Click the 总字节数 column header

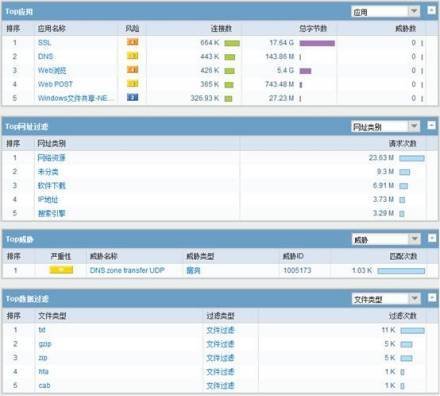point(313,28)
